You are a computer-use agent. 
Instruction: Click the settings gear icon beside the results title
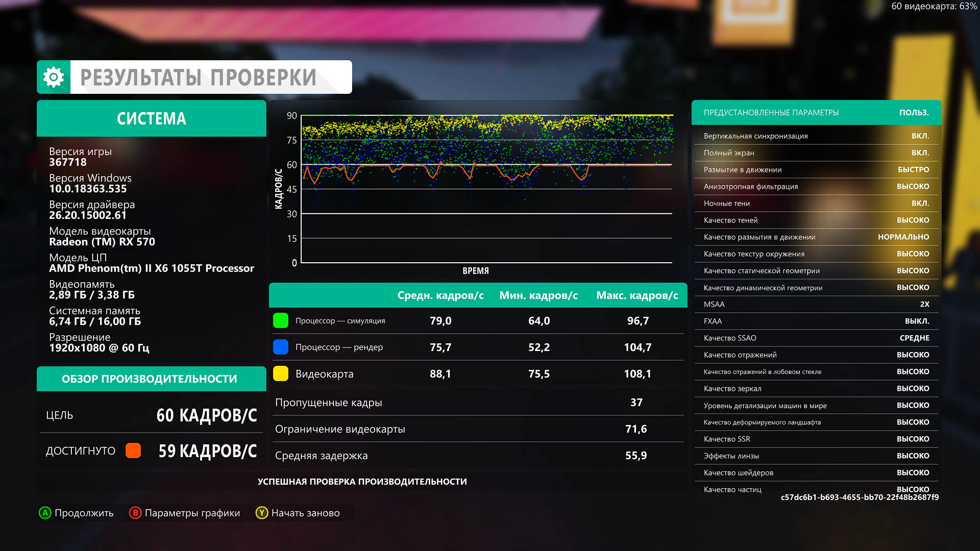(54, 77)
